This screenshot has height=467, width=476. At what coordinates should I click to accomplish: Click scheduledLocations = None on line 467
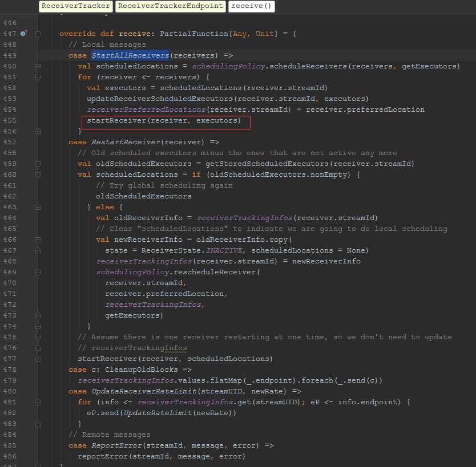(308, 250)
